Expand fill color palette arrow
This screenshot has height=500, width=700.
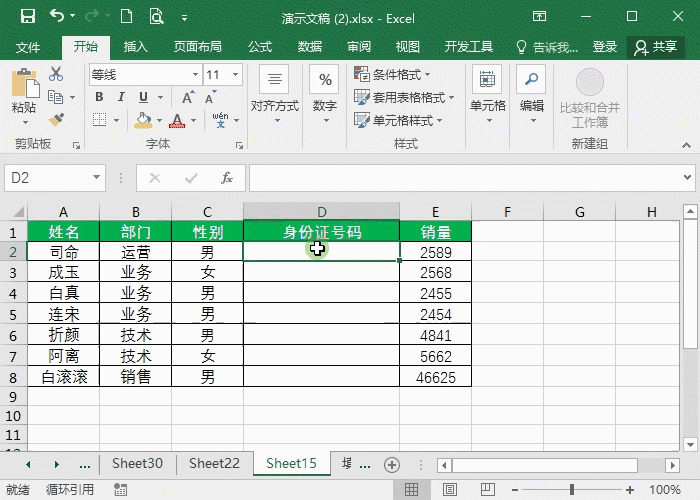pos(159,120)
